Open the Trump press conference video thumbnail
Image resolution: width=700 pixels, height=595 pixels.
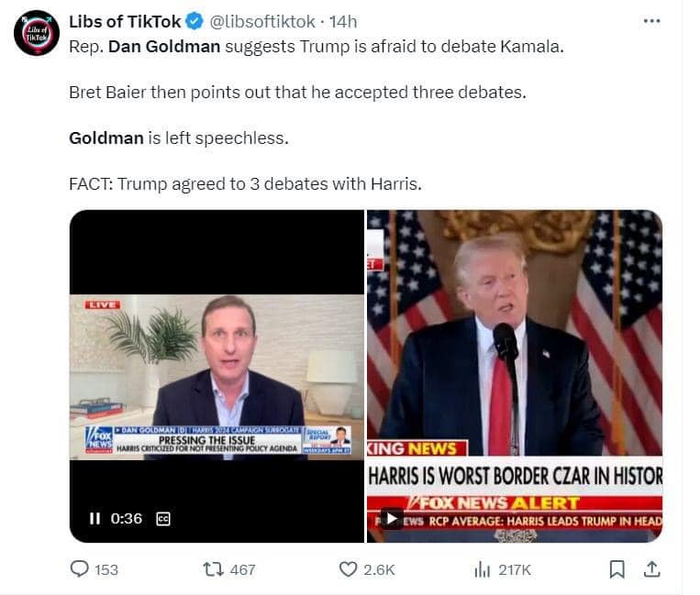515,377
